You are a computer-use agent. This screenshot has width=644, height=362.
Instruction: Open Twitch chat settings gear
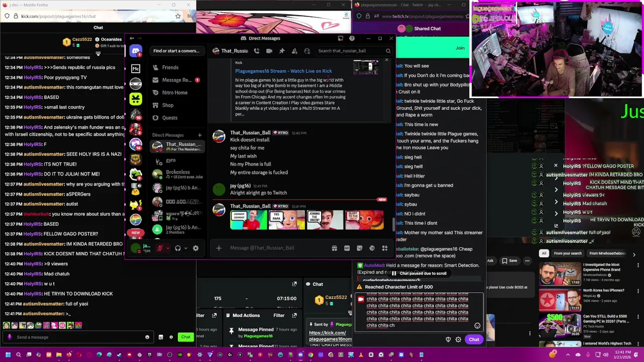click(x=458, y=339)
